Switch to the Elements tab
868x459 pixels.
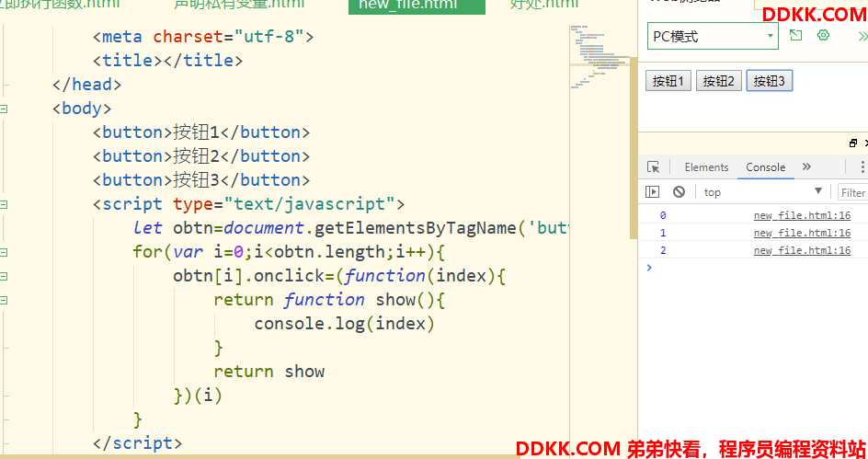[706, 167]
